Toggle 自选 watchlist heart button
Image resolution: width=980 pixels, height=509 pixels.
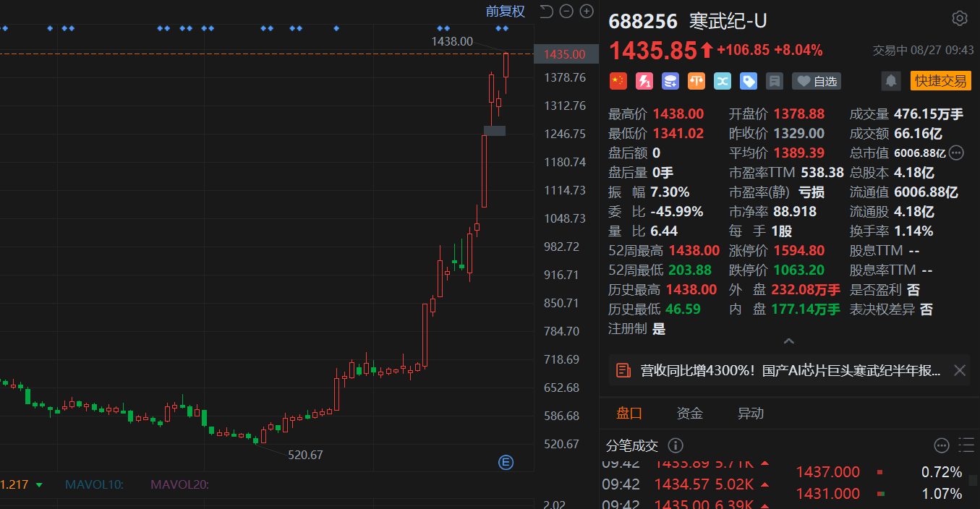click(x=817, y=81)
